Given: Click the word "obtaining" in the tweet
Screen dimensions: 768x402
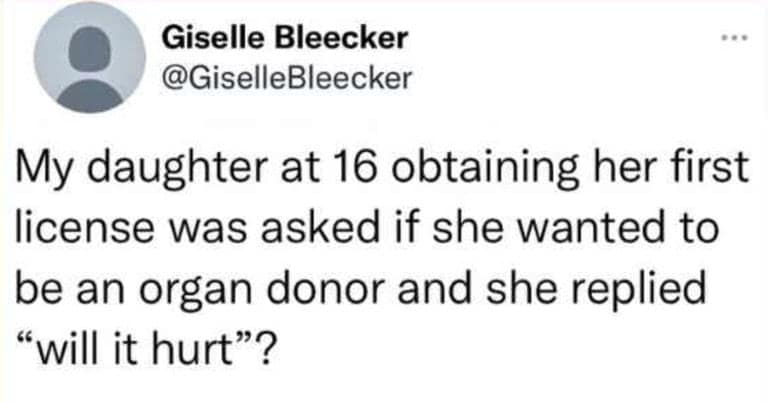Looking at the screenshot, I should [407, 168].
